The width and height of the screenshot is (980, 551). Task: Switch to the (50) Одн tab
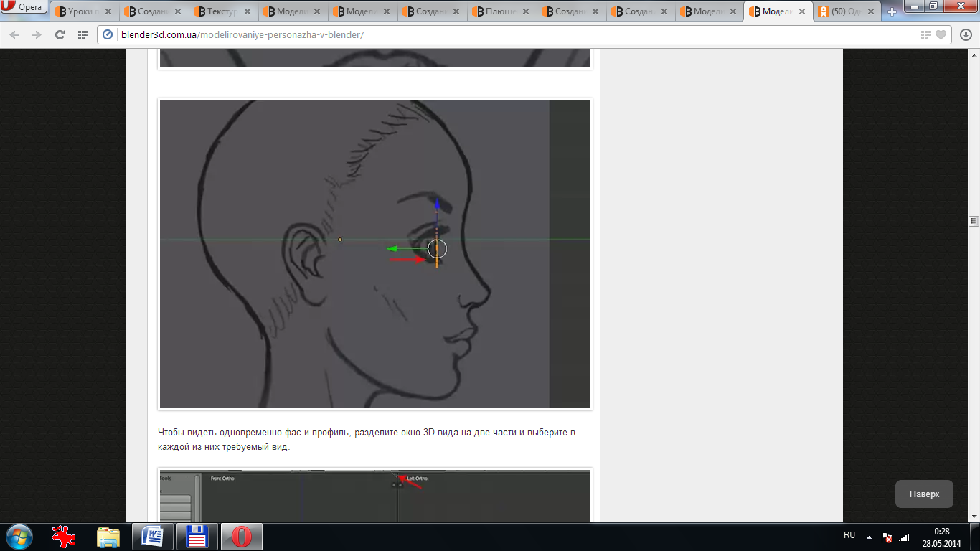(x=848, y=11)
